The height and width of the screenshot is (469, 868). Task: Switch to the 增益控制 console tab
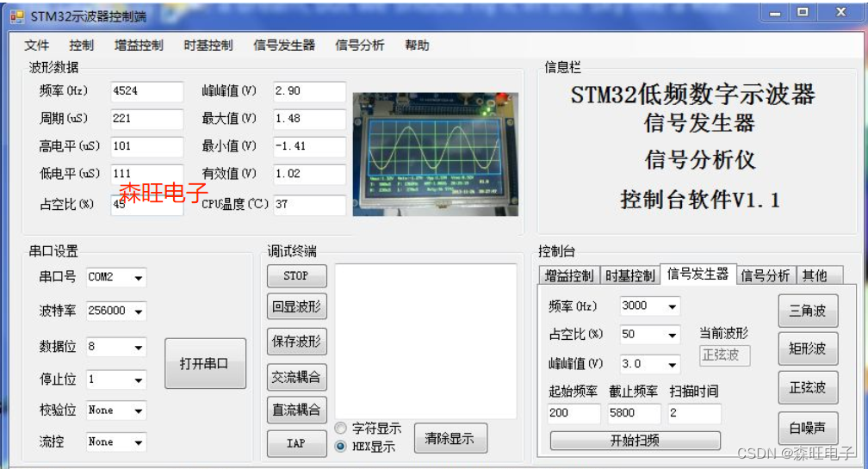click(x=569, y=275)
